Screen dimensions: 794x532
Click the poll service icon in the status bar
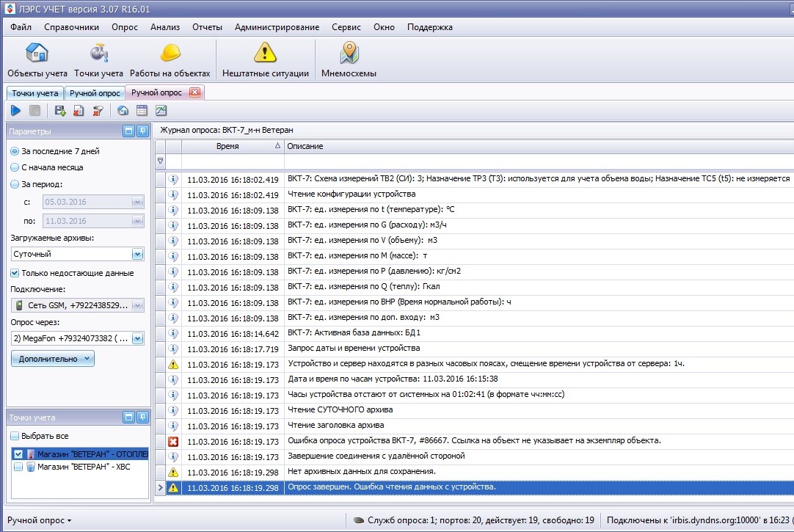pos(359,520)
